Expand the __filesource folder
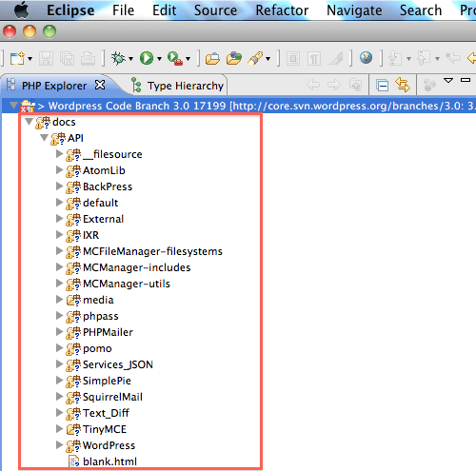Image resolution: width=476 pixels, height=471 pixels. [59, 154]
